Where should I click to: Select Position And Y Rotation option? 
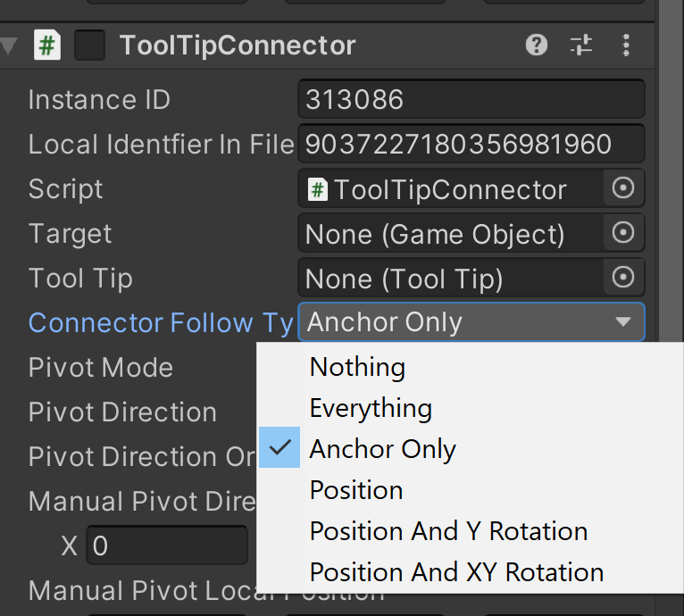click(448, 531)
